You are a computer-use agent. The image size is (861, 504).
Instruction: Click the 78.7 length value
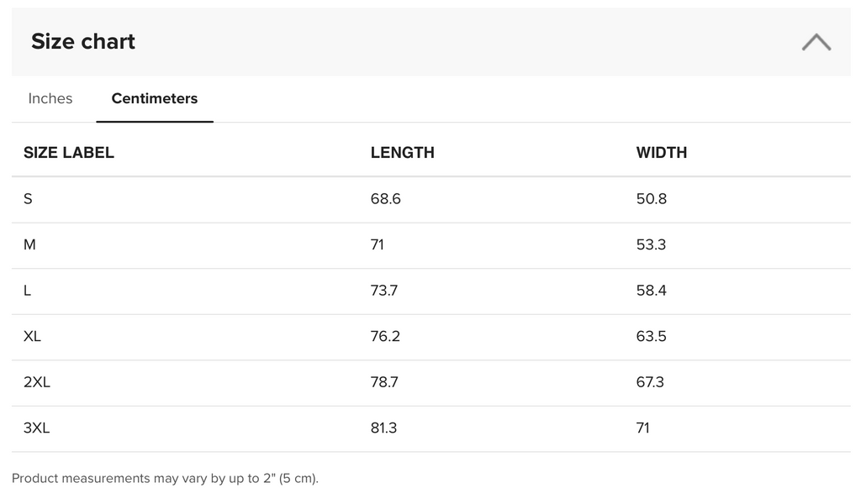[x=384, y=382]
